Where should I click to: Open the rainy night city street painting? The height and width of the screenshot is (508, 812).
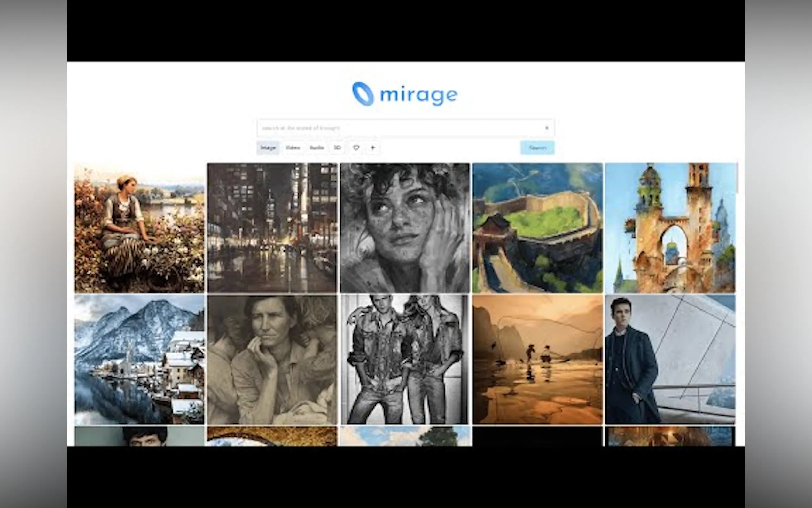[272, 227]
